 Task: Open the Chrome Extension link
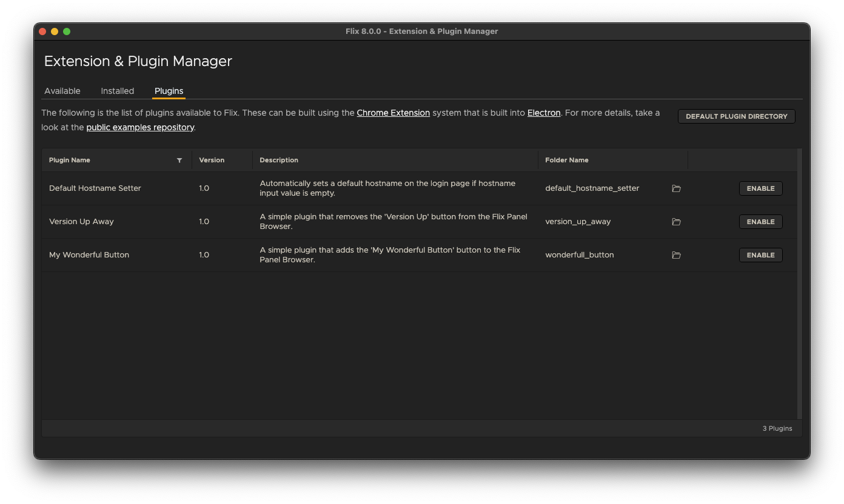(393, 113)
